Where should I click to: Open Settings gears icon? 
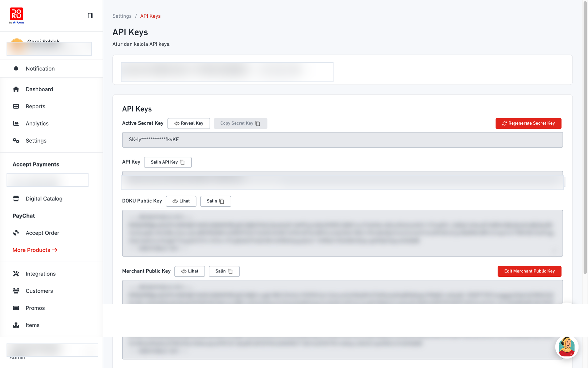coord(16,141)
